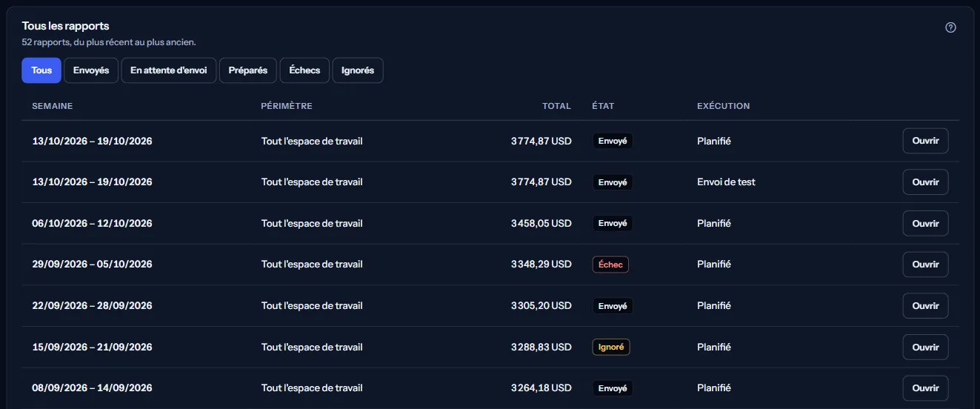Click the Total column header
This screenshot has width=980, height=409.
pos(556,106)
